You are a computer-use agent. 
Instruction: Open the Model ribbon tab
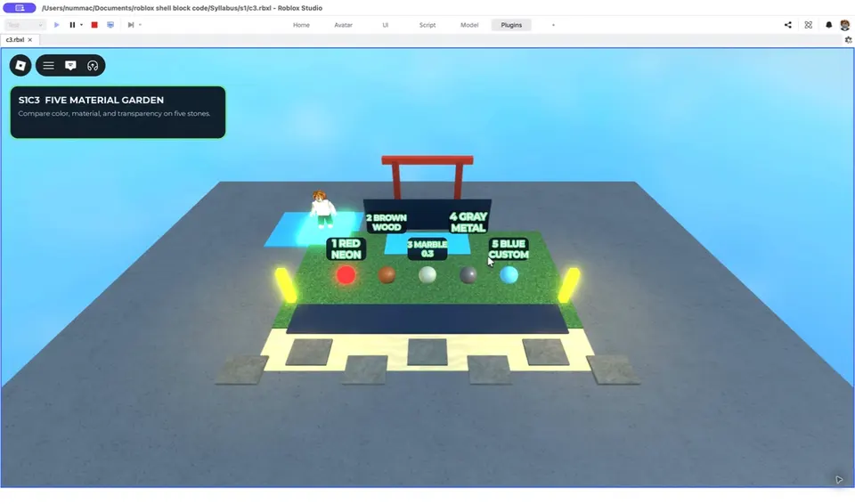(469, 25)
